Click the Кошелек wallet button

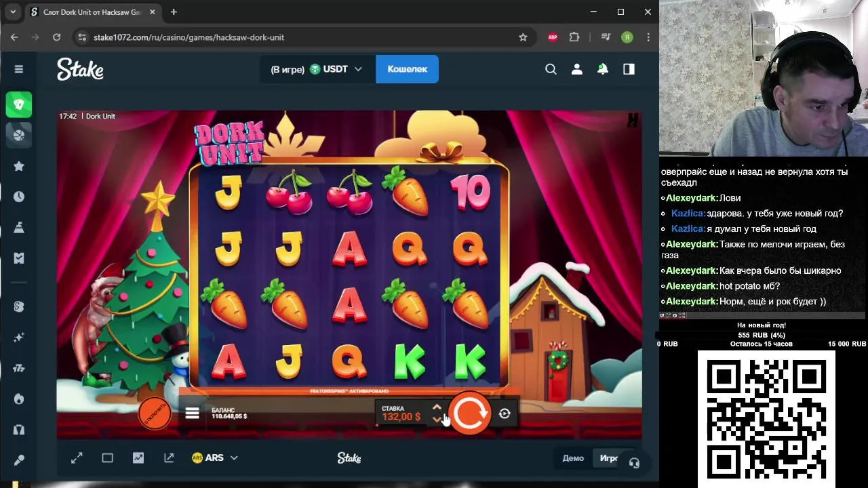pos(407,69)
